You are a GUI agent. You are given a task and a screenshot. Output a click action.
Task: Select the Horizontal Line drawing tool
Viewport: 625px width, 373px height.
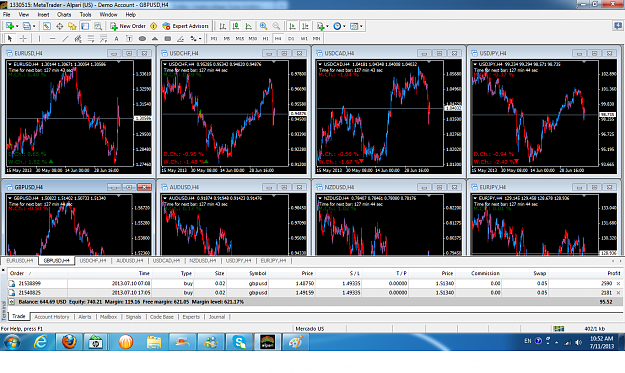[52, 39]
